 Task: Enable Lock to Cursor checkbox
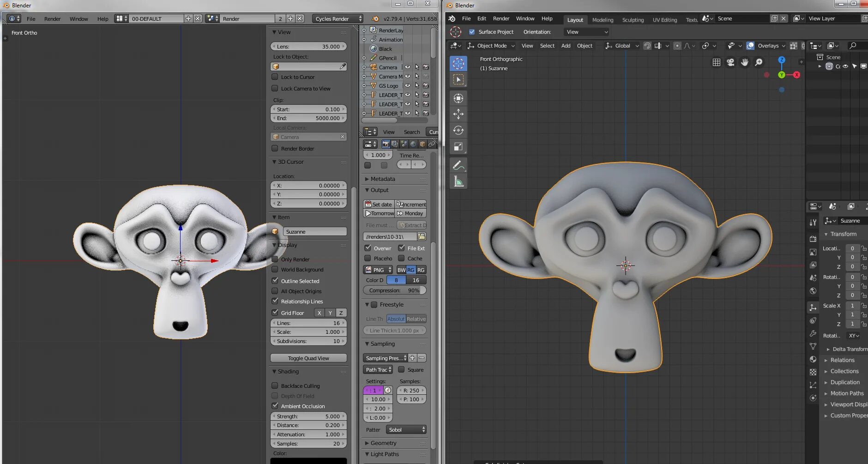275,77
